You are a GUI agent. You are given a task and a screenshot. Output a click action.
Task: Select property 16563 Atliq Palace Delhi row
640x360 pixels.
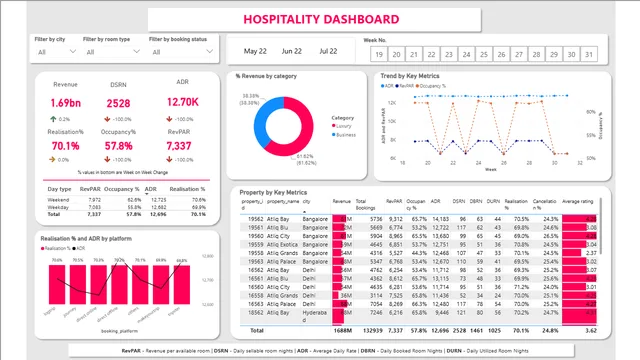click(419, 304)
